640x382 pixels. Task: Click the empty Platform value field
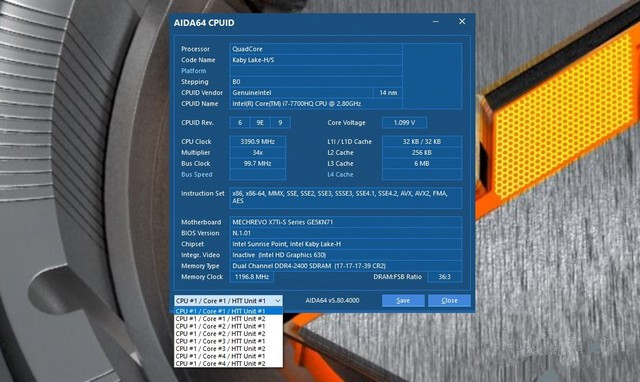(316, 71)
